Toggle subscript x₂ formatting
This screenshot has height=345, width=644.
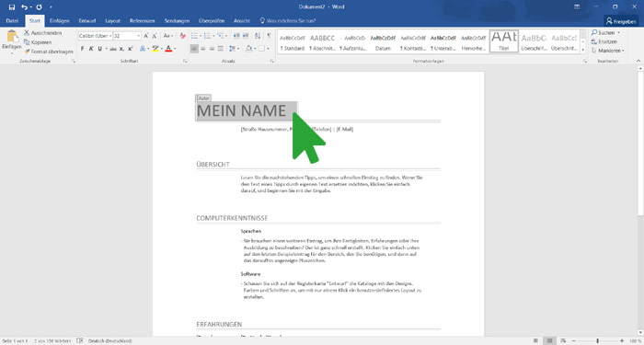coord(121,49)
